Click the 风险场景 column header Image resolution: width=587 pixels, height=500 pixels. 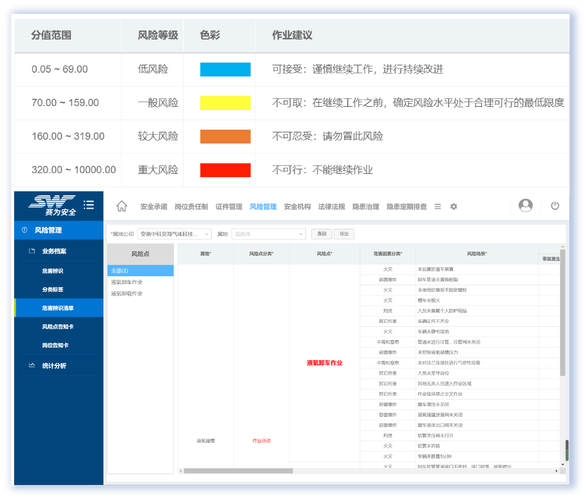477,254
